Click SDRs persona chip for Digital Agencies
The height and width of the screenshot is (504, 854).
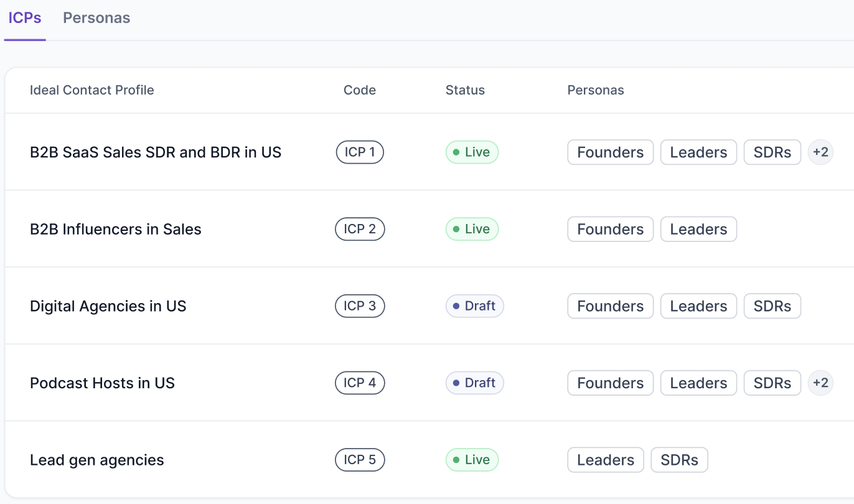click(772, 306)
